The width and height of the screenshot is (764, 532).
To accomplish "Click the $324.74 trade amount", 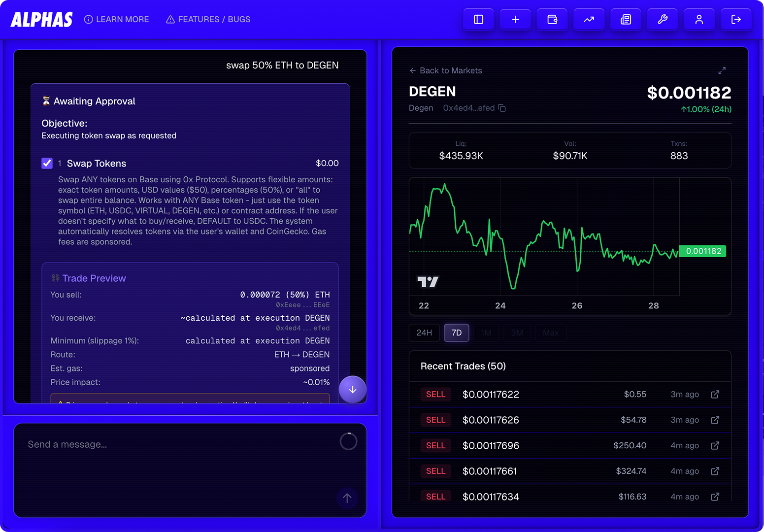I will pos(631,471).
